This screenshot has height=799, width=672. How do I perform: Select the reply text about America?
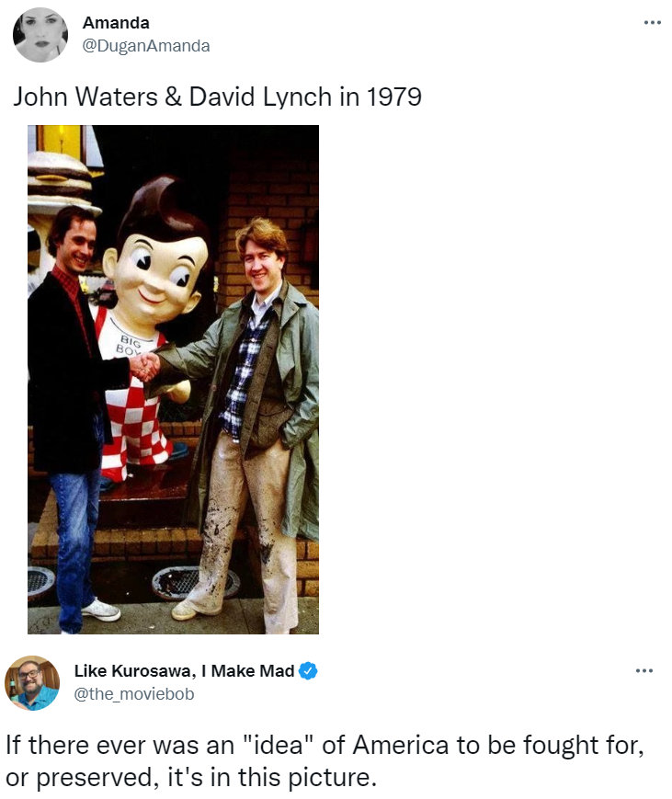(325, 760)
